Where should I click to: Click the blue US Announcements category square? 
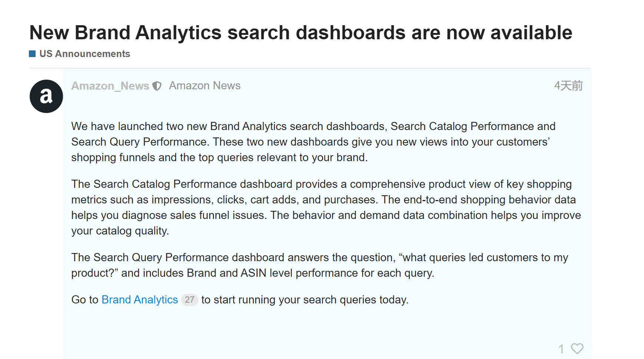(32, 54)
